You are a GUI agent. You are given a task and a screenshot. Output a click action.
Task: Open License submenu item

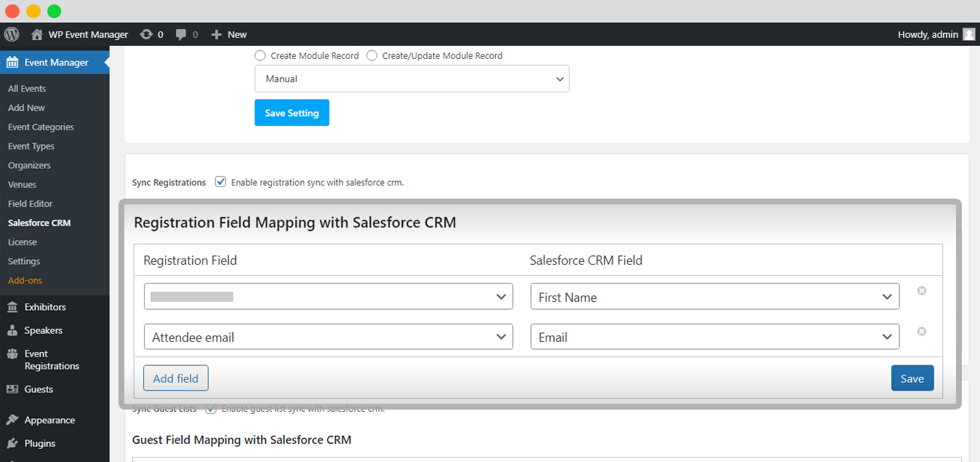tap(23, 242)
